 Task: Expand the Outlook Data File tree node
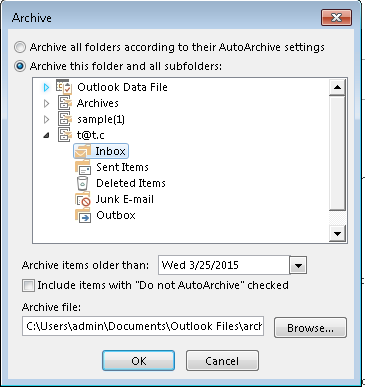point(46,87)
